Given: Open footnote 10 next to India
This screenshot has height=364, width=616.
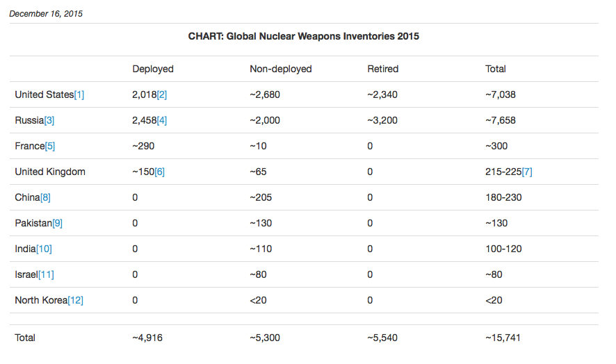Looking at the screenshot, I should (44, 249).
